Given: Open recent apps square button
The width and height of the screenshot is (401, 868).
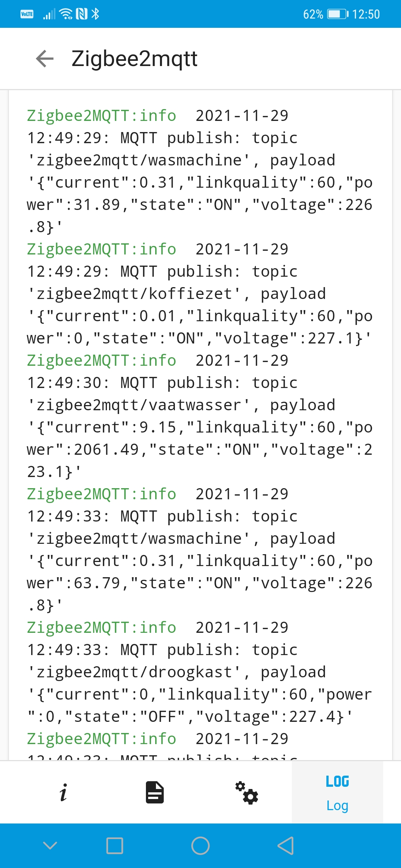Looking at the screenshot, I should [115, 846].
